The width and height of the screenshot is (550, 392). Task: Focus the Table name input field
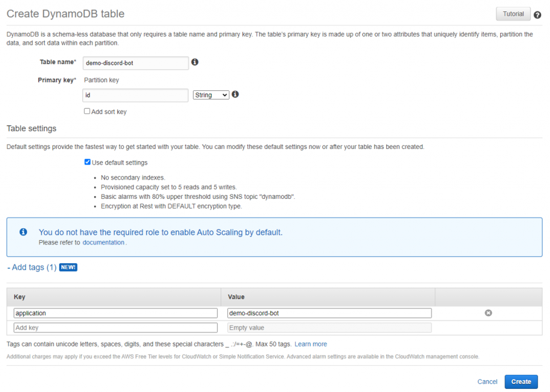click(x=136, y=63)
